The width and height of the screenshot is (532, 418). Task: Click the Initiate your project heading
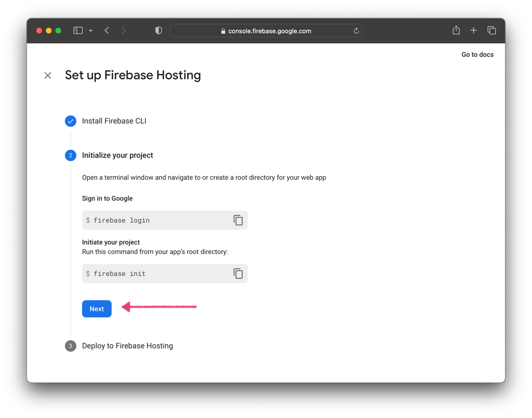pyautogui.click(x=111, y=242)
